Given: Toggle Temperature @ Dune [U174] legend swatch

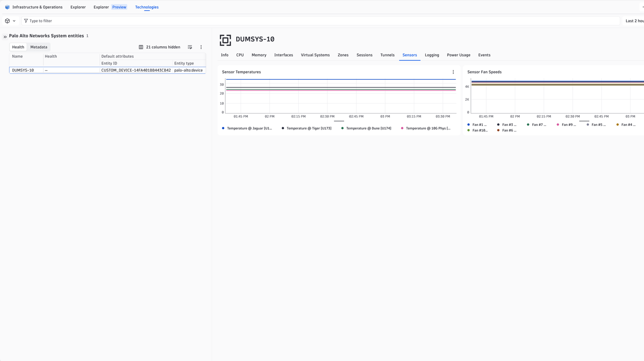Looking at the screenshot, I should pos(343,128).
